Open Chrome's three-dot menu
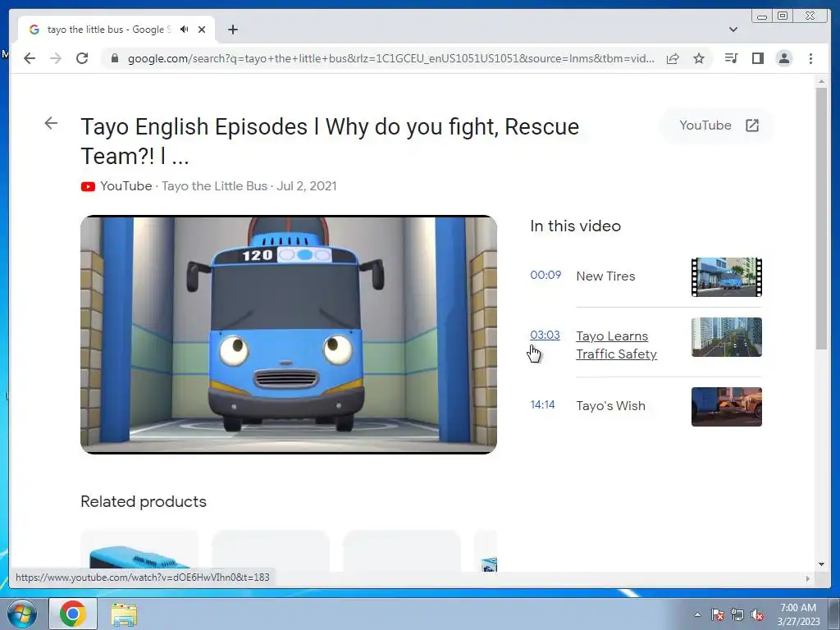 coord(810,58)
